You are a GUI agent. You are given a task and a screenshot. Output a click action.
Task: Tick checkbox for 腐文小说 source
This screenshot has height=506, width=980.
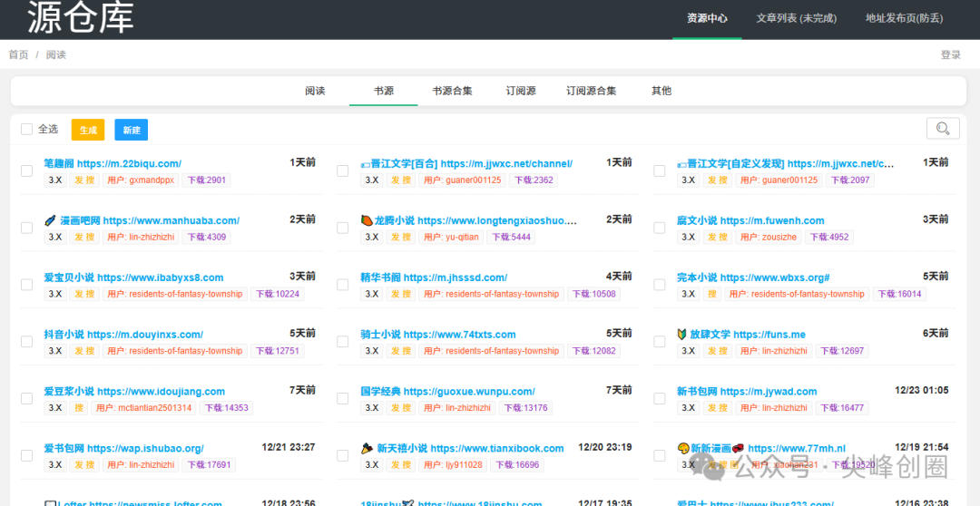[x=660, y=228]
